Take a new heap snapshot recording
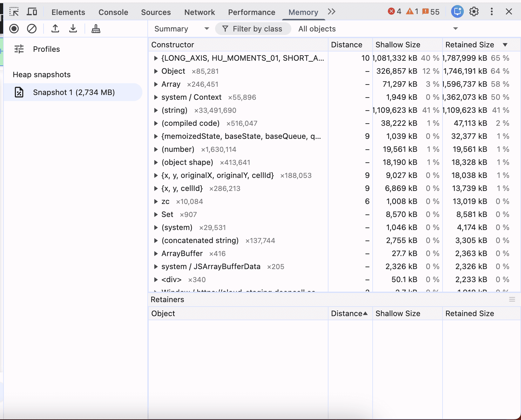Image resolution: width=521 pixels, height=420 pixels. [x=14, y=29]
